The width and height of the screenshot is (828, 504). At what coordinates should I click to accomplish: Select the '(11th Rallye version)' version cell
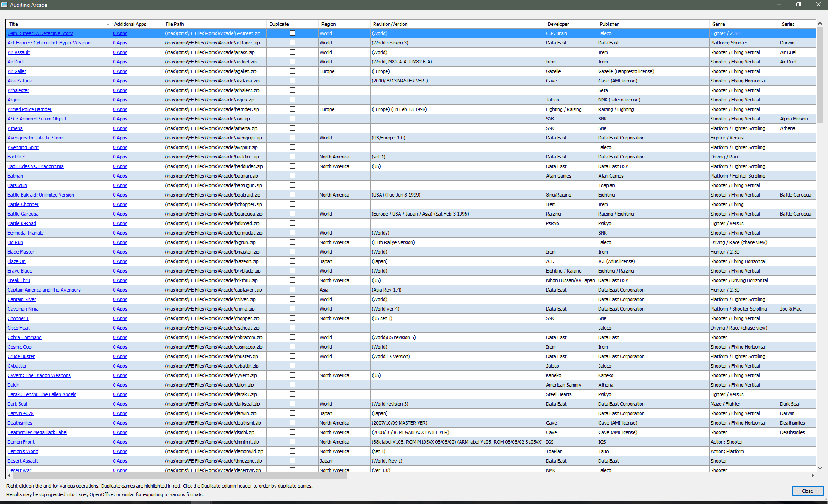click(457, 242)
